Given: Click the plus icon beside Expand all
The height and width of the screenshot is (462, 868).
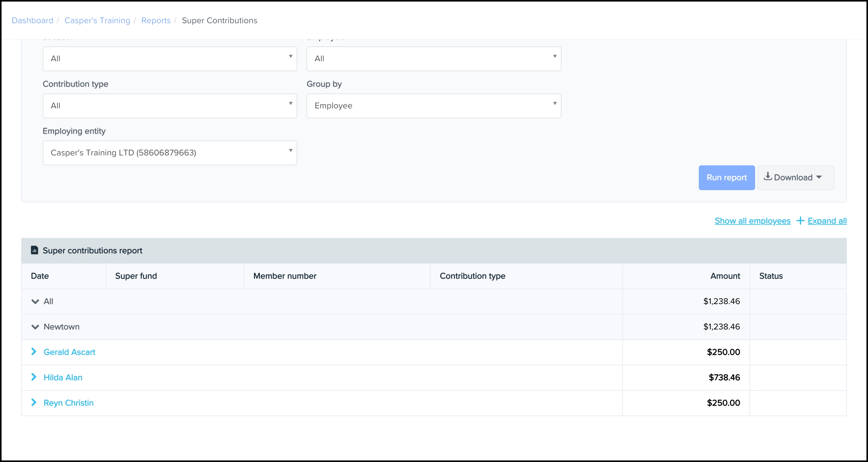Looking at the screenshot, I should pyautogui.click(x=800, y=221).
